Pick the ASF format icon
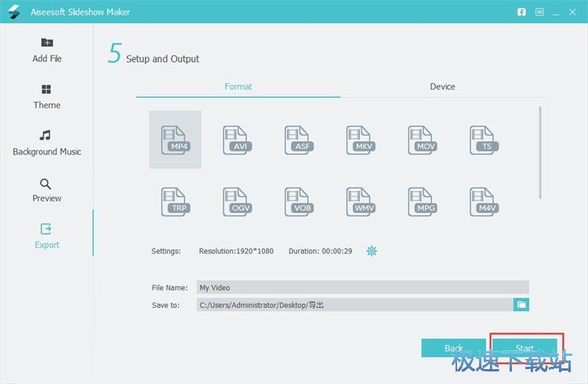This screenshot has height=384, width=588. (x=299, y=139)
